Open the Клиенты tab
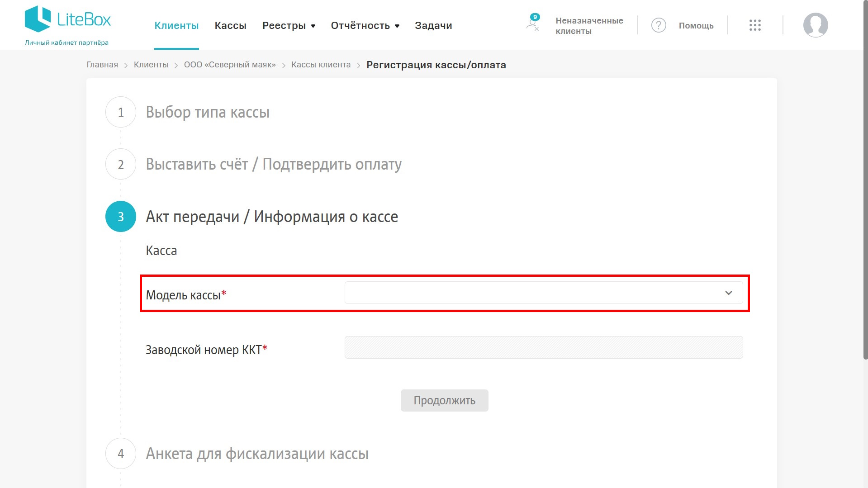The image size is (868, 488). pyautogui.click(x=176, y=25)
